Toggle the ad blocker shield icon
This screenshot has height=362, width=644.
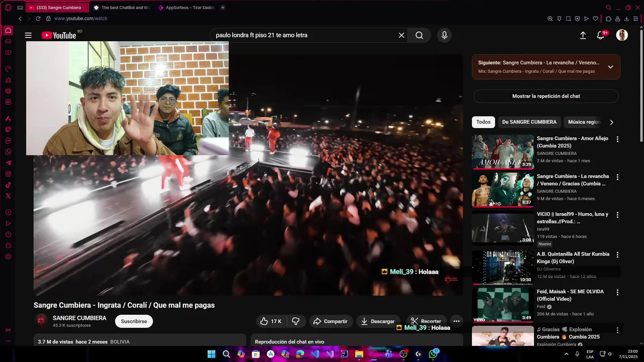[x=577, y=19]
